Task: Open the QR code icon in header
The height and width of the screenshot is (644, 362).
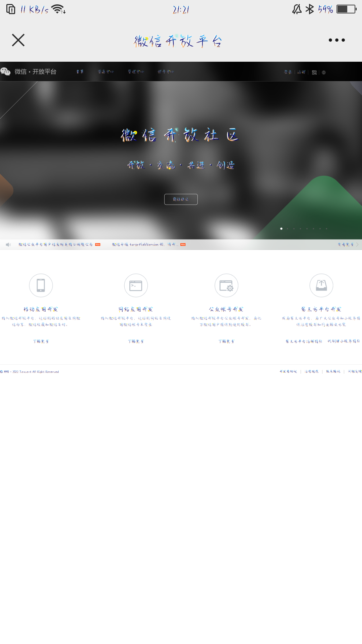Action: (314, 72)
